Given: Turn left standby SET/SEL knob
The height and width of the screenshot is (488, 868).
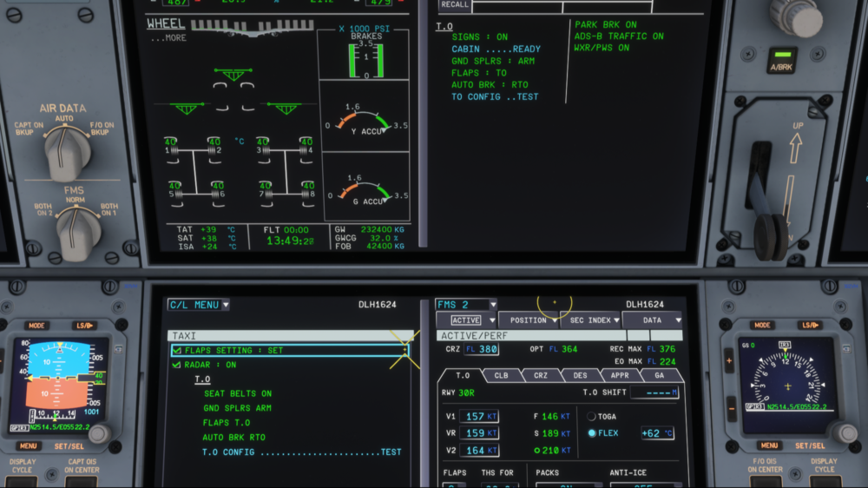Looking at the screenshot, I should coord(99,434).
